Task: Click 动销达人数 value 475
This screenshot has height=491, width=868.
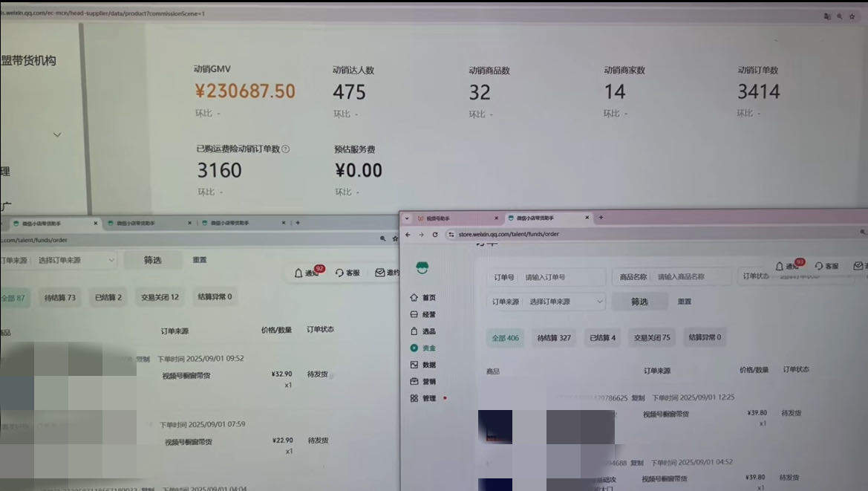Action: pyautogui.click(x=349, y=92)
